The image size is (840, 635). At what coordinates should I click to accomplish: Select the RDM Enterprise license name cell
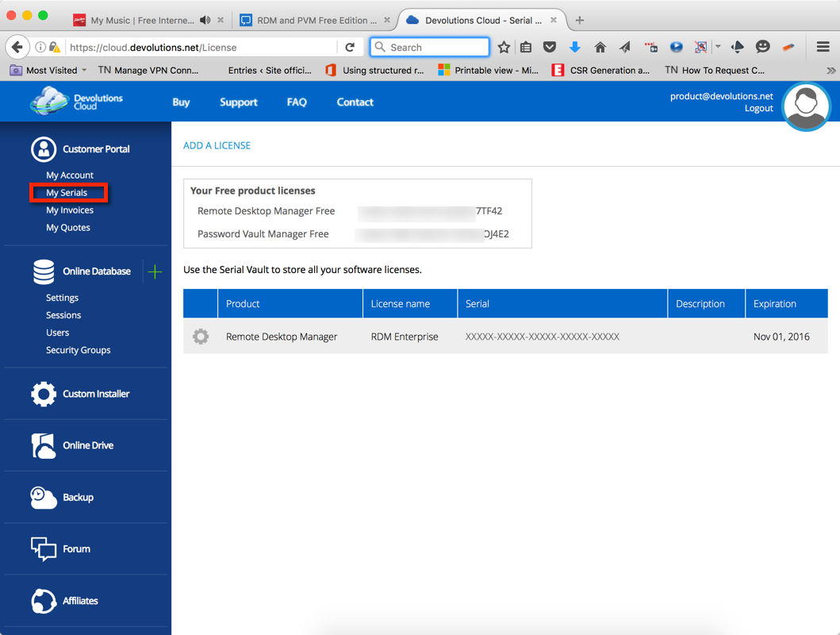pos(405,337)
